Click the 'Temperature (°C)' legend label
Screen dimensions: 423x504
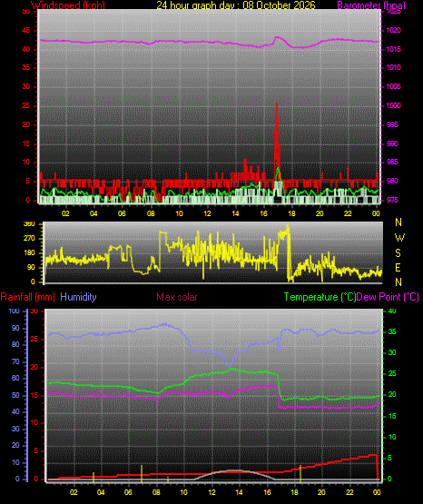pos(320,297)
